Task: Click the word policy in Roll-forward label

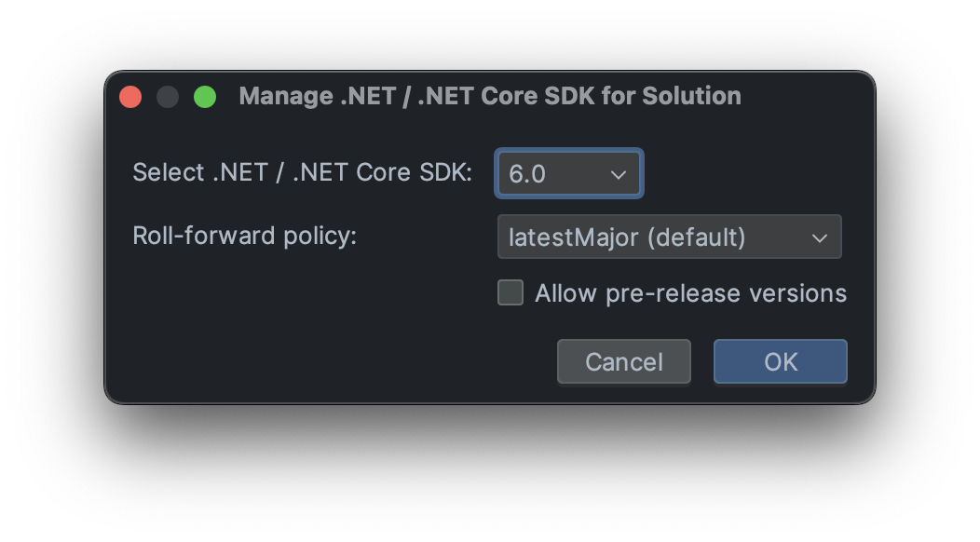Action: (x=320, y=236)
